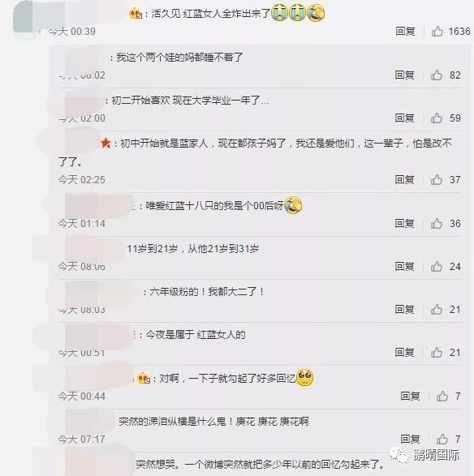Reply to the 蓝家人 comment at 02:25

pos(405,180)
